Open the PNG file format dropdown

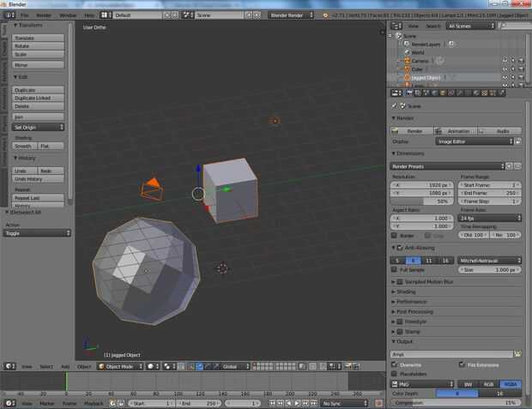(422, 384)
